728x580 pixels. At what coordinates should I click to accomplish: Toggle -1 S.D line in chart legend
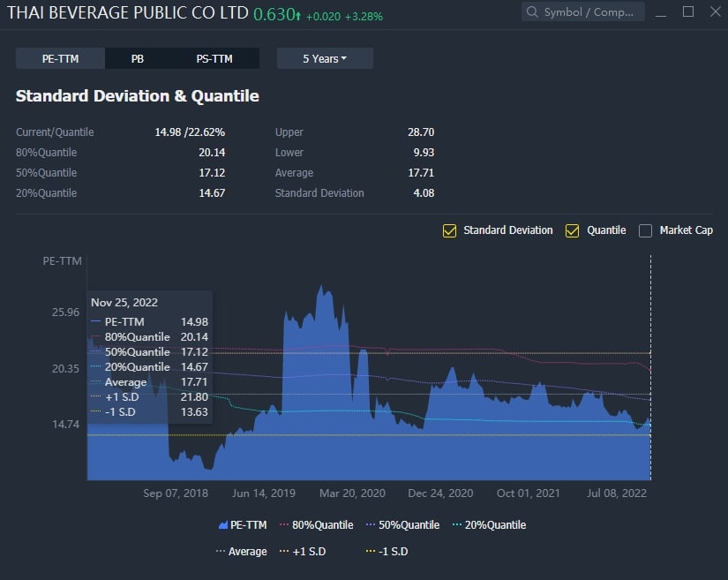tap(387, 551)
